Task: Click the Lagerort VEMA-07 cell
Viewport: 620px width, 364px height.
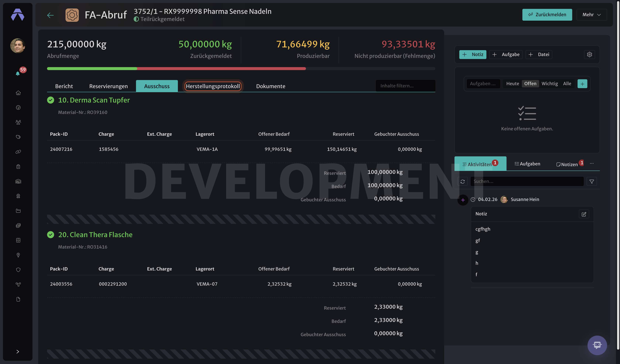Action: click(x=207, y=284)
